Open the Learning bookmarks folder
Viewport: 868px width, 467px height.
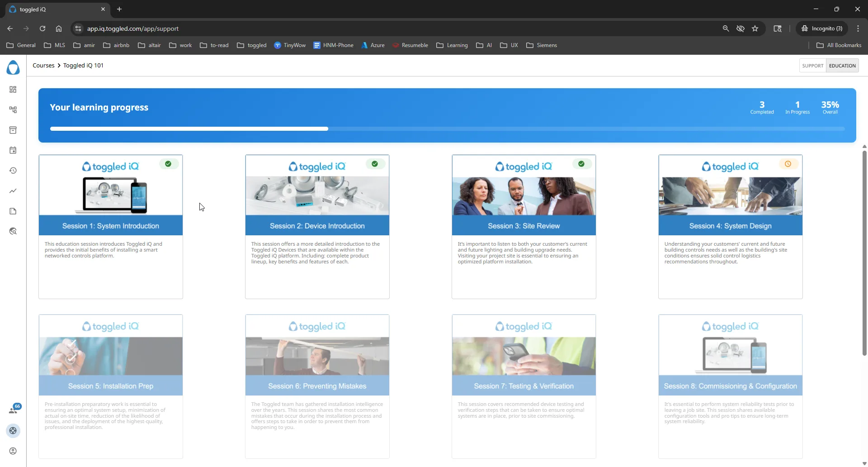[x=452, y=45]
